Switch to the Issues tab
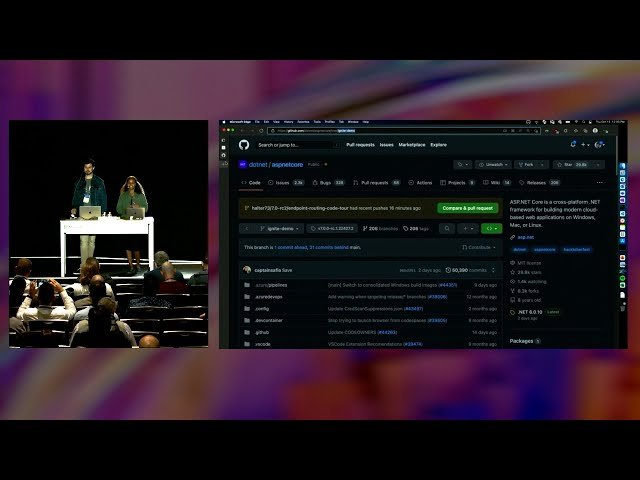 283,183
